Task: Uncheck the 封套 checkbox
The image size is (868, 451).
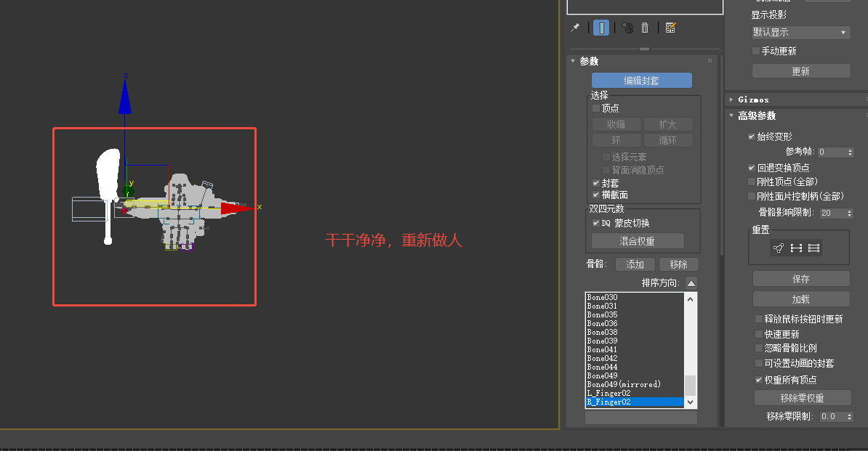Action: pos(596,183)
